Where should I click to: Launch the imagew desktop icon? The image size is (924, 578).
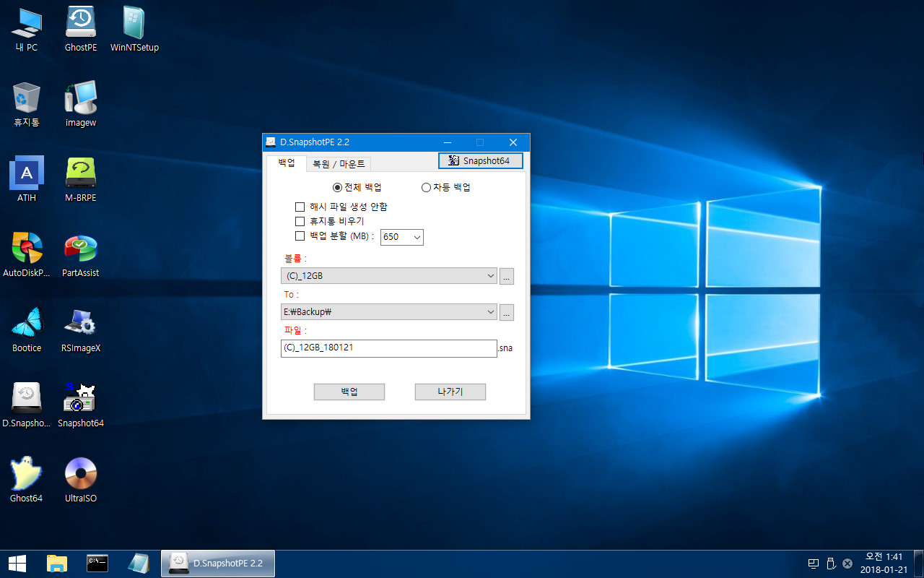pos(81,104)
